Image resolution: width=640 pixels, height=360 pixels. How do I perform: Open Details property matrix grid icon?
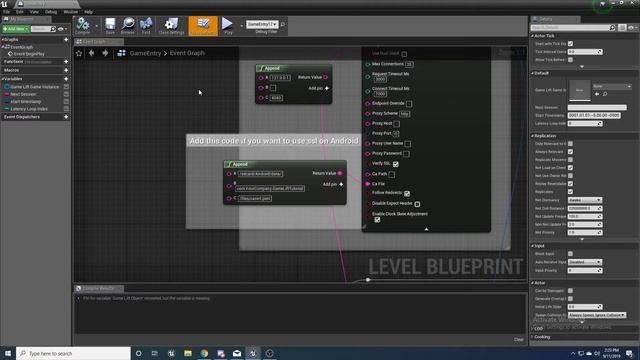622,28
